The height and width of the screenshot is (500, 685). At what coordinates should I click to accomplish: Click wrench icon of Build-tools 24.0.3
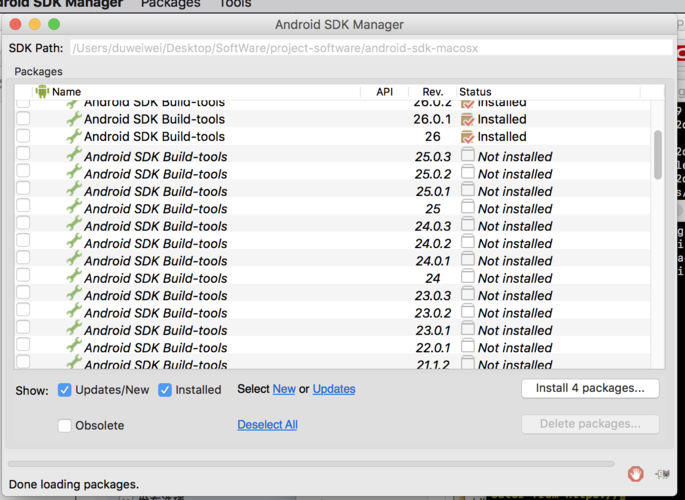click(x=74, y=225)
